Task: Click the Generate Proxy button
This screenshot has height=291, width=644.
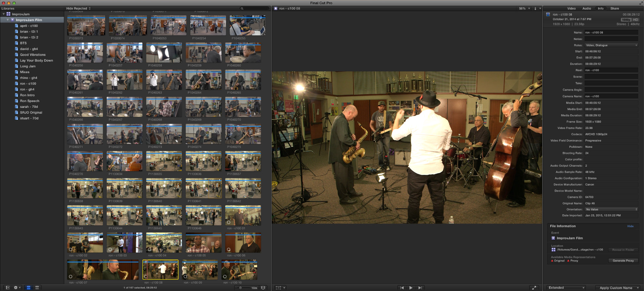Action: [x=623, y=261]
